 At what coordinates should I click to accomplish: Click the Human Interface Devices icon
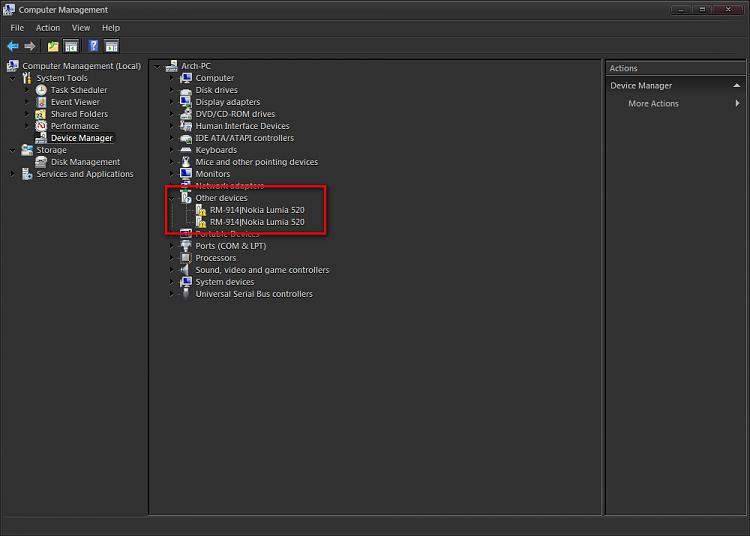click(x=186, y=126)
